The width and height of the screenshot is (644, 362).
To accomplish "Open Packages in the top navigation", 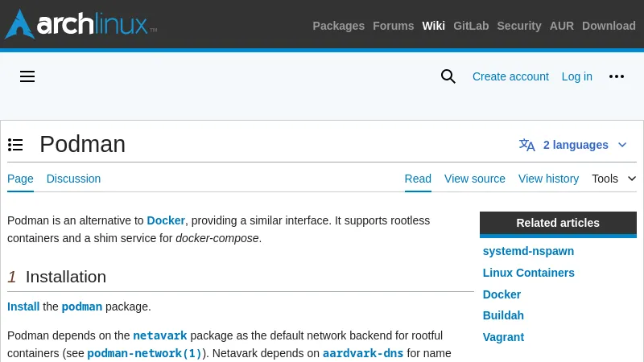I will pos(338,26).
